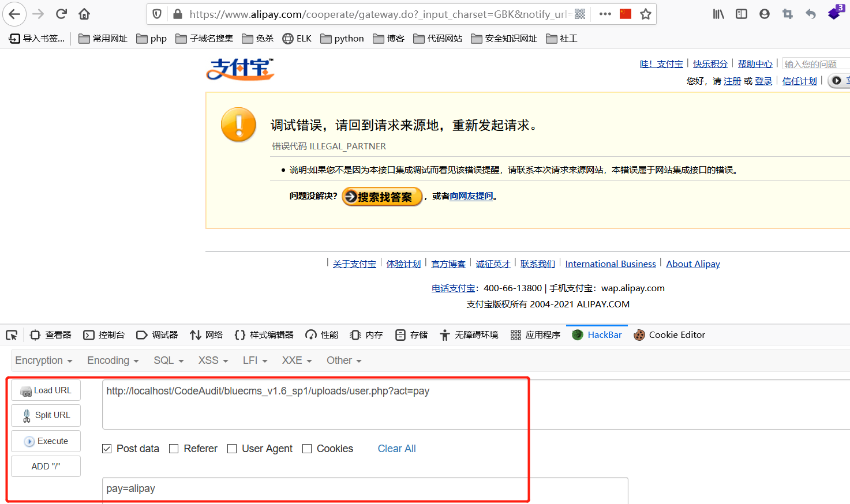Viewport: 850px width, 504px height.
Task: Click the Alipay question search box
Action: tap(816, 64)
